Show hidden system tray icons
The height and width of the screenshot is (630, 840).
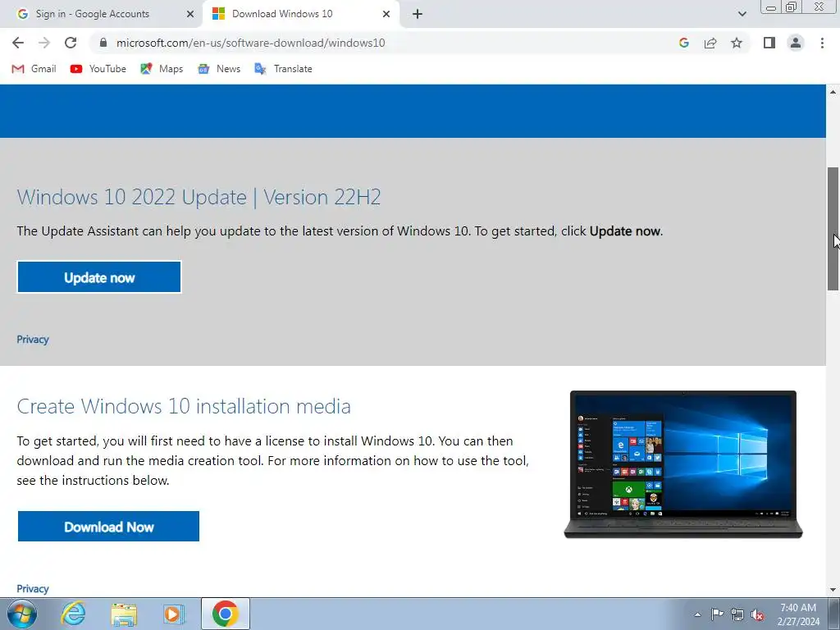(x=697, y=614)
